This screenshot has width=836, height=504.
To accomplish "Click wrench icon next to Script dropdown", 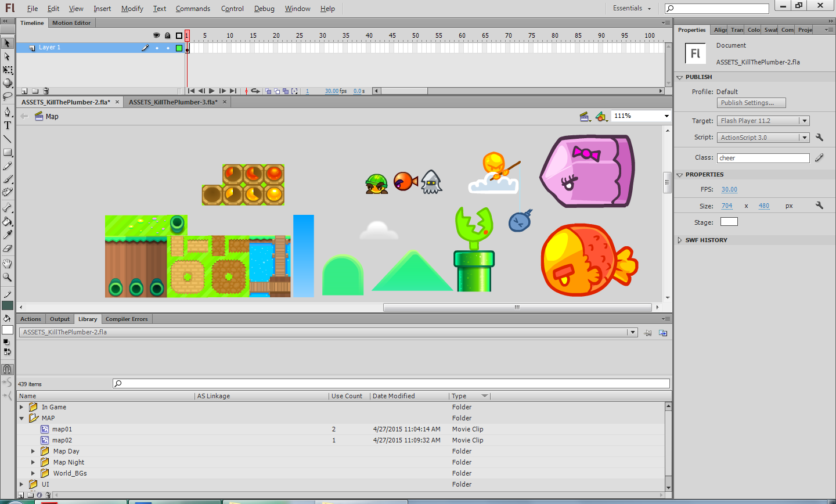I will tap(819, 138).
